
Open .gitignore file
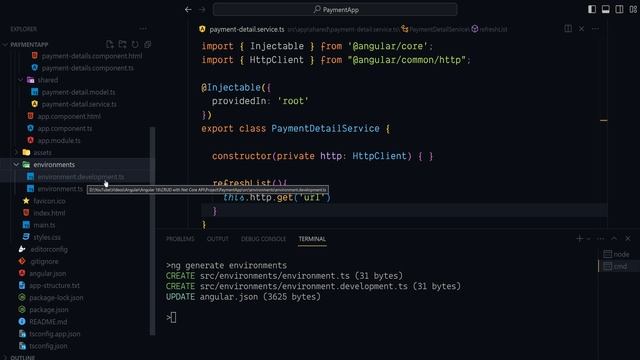[44, 261]
